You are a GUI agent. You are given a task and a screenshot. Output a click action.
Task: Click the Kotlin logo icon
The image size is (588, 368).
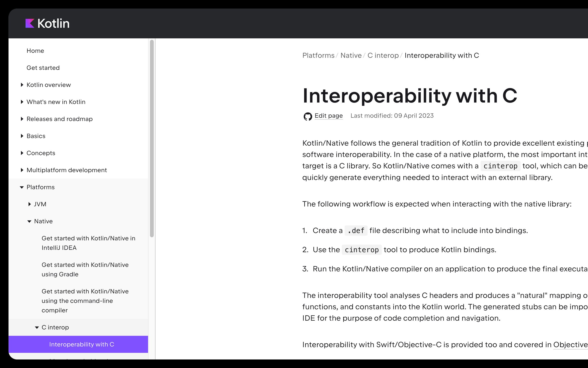pyautogui.click(x=30, y=23)
